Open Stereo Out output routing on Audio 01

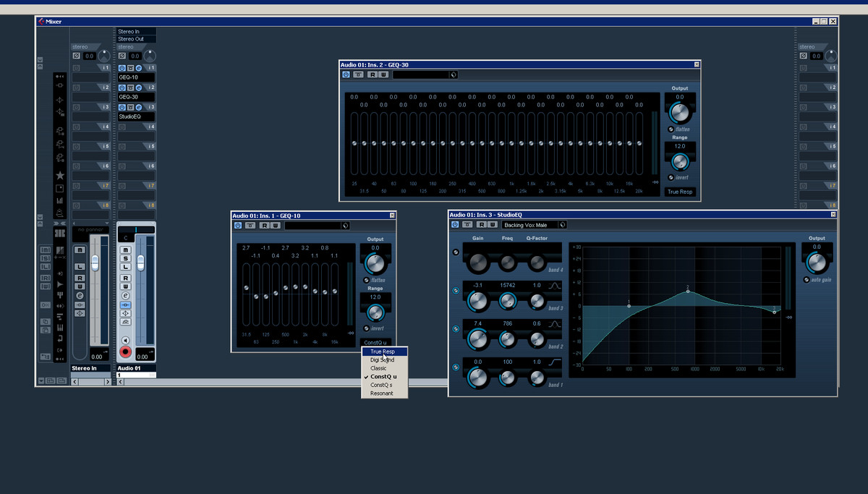[x=137, y=39]
